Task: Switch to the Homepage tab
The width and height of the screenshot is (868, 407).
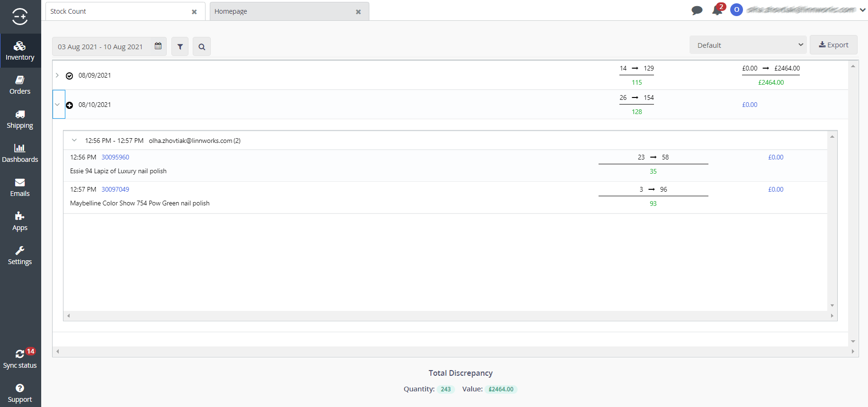Action: tap(279, 11)
